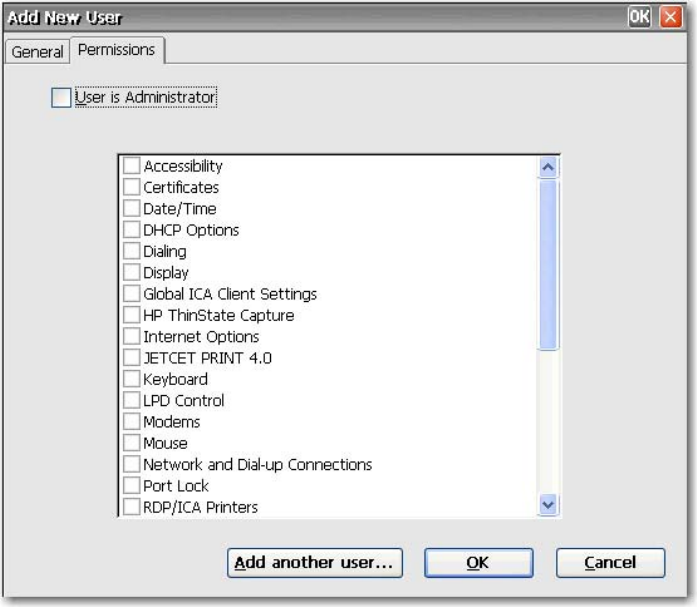Viewport: 697px width, 607px height.
Task: Tick the LPD Control checkbox
Action: (132, 400)
